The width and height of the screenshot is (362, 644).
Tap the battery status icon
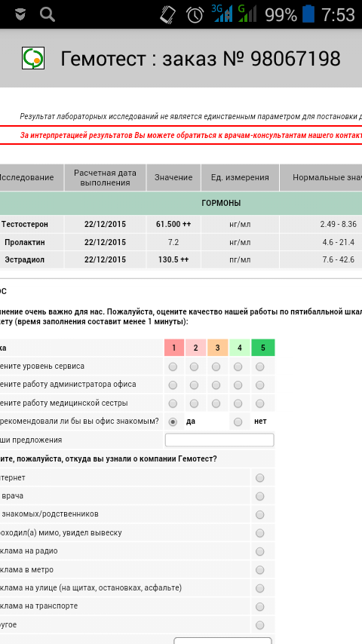tap(308, 14)
